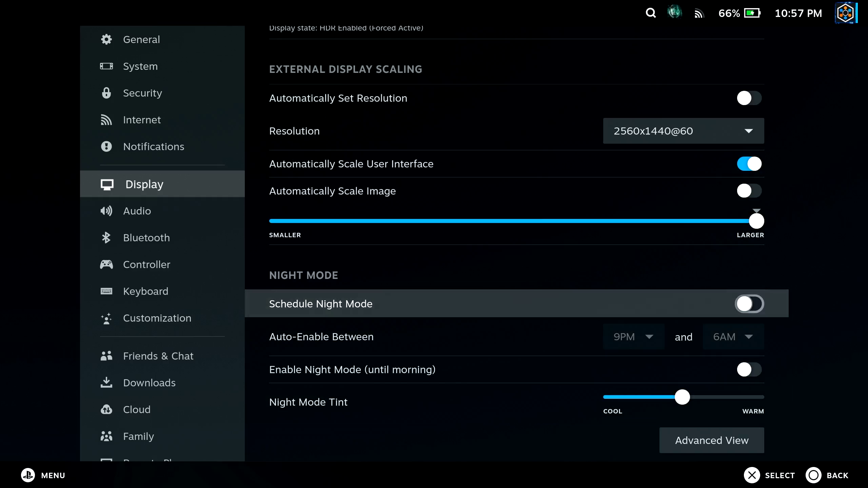
Task: Click the Night Mode Tint slider handle
Action: [x=682, y=397]
